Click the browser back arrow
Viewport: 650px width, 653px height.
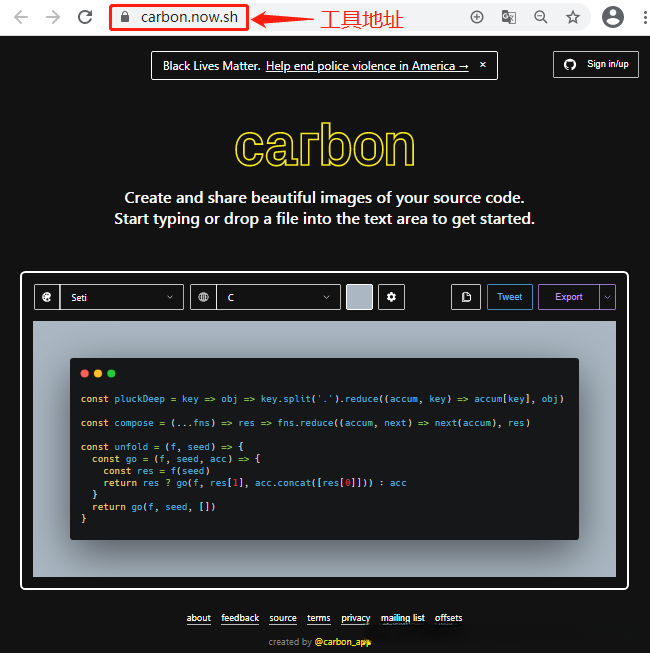pyautogui.click(x=21, y=17)
